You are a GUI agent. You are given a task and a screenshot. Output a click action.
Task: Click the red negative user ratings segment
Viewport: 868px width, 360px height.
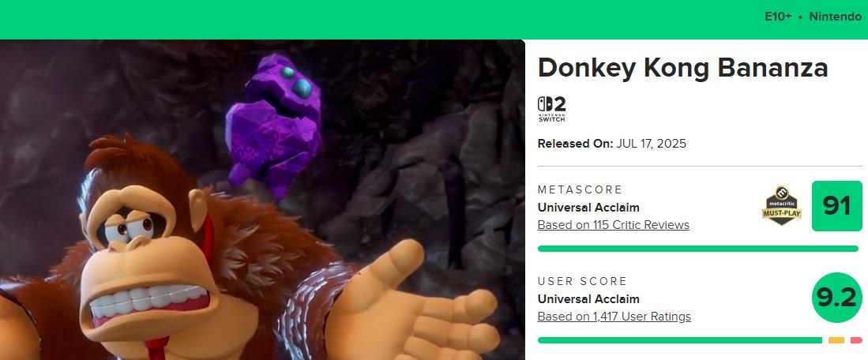click(856, 340)
